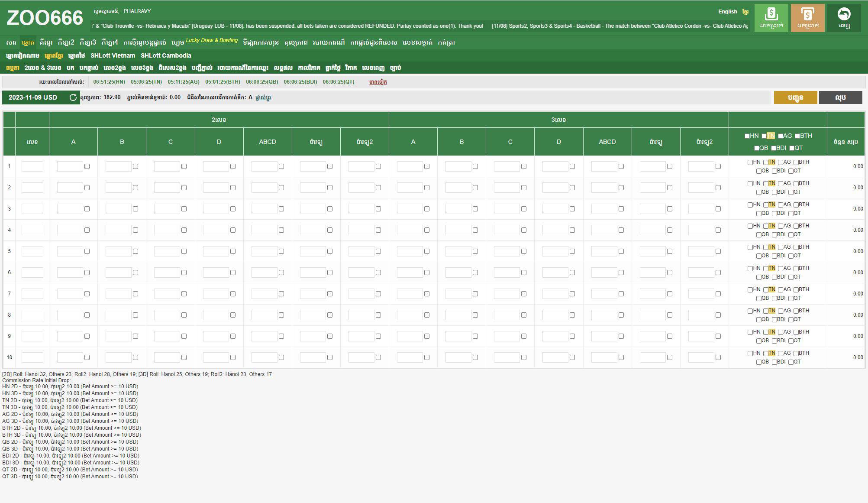Viewport: 868px width, 503px height.
Task: Open the orange withdraw money icon (ដកប្រាក់)
Action: [807, 18]
